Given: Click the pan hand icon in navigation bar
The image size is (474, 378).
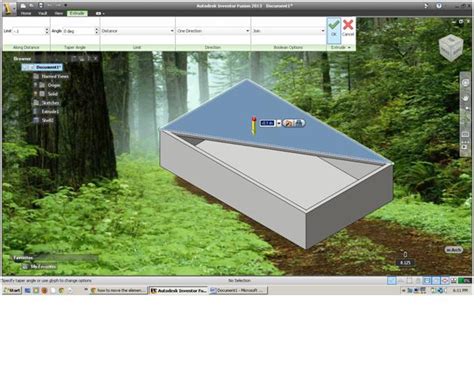Looking at the screenshot, I should (x=465, y=98).
